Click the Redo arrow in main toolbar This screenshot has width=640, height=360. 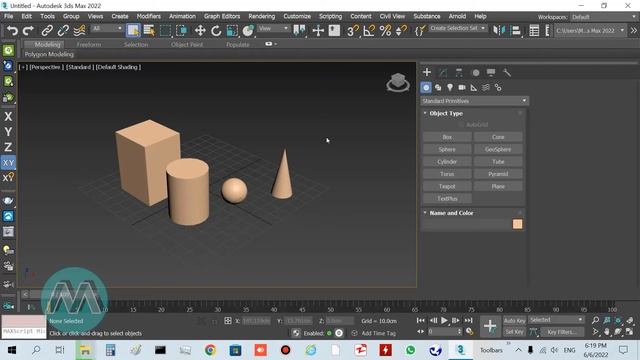point(28,31)
